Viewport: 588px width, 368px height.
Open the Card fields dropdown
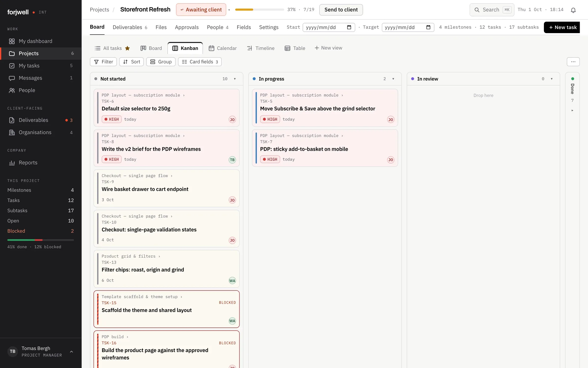pyautogui.click(x=200, y=62)
